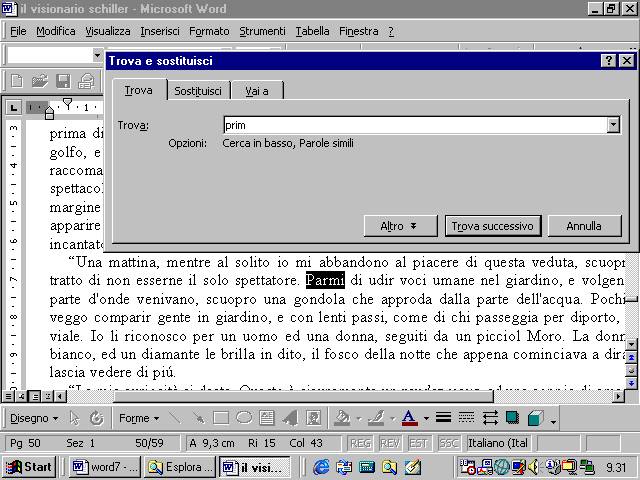Toggle REG macro recording indicator
The width and height of the screenshot is (640, 480).
click(x=360, y=443)
